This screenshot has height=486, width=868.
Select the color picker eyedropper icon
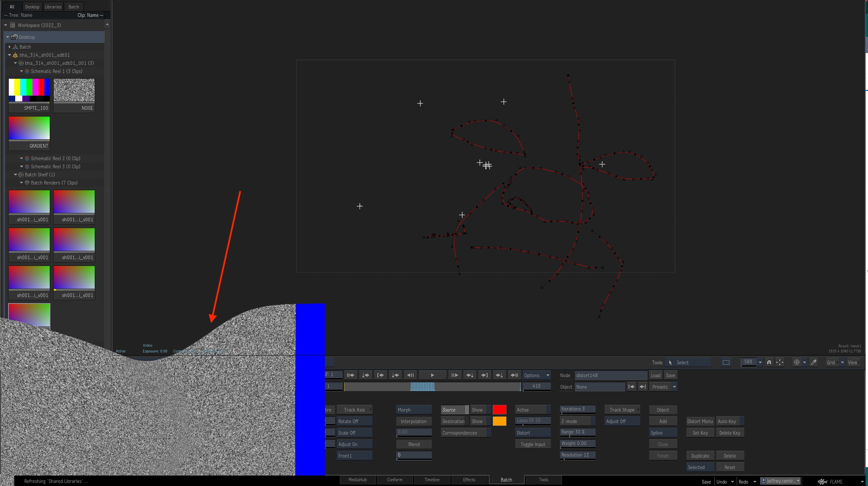pyautogui.click(x=814, y=362)
